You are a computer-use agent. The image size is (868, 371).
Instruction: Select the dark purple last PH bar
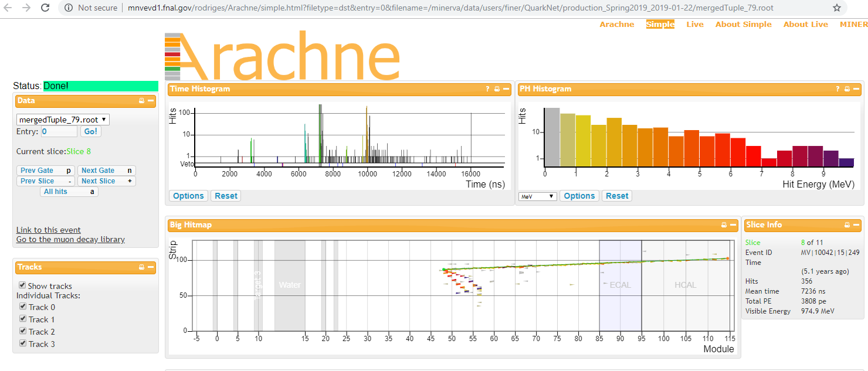(x=846, y=162)
